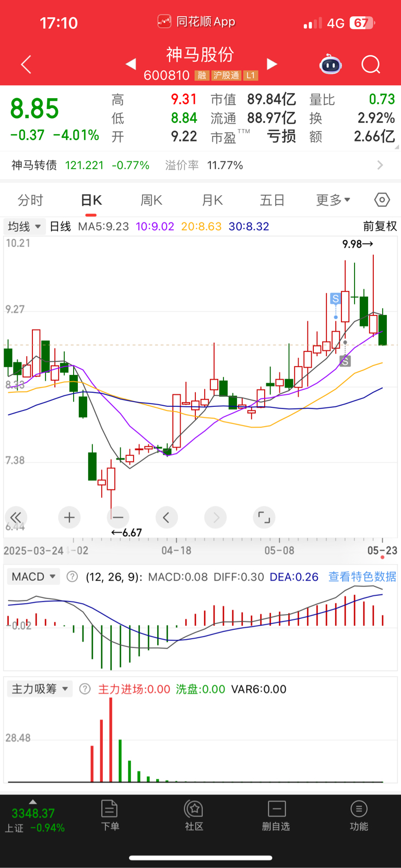Image resolution: width=401 pixels, height=868 pixels.
Task: Switch to 日K tab
Action: click(x=91, y=200)
